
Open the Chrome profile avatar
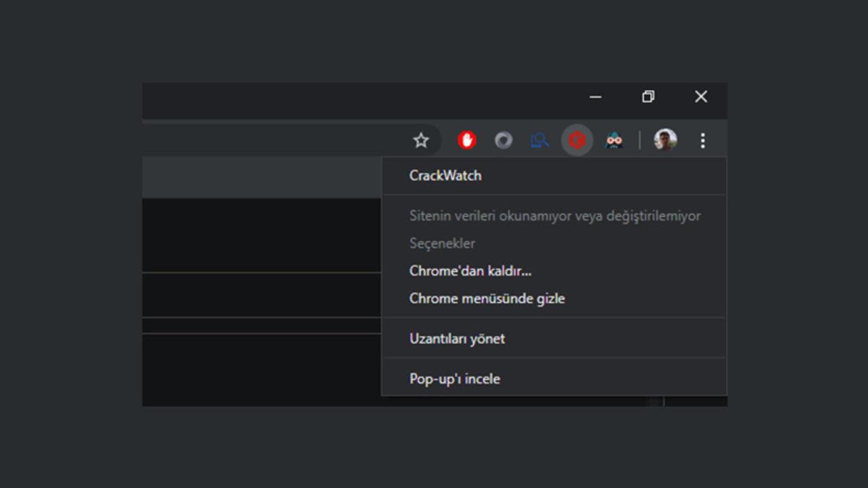coord(665,140)
